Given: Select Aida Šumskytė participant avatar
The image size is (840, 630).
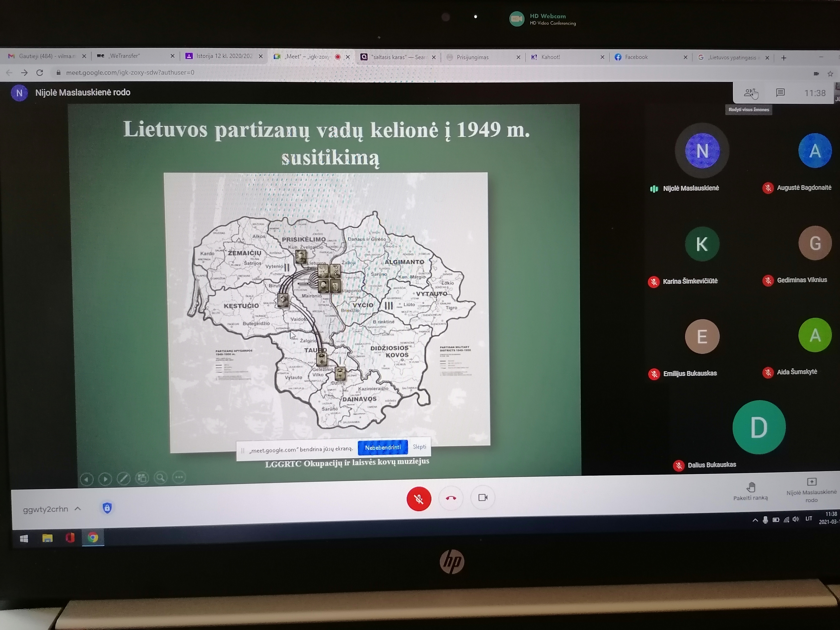Looking at the screenshot, I should coord(815,335).
